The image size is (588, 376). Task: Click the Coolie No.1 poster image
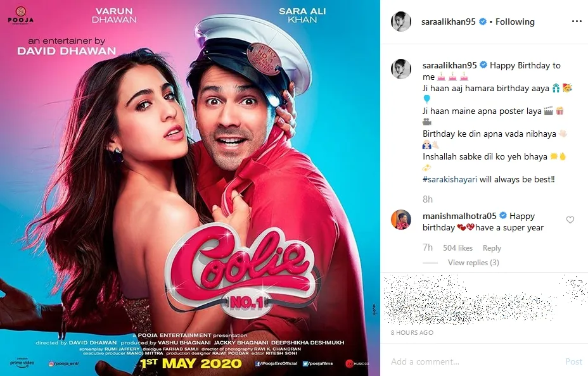click(x=189, y=188)
